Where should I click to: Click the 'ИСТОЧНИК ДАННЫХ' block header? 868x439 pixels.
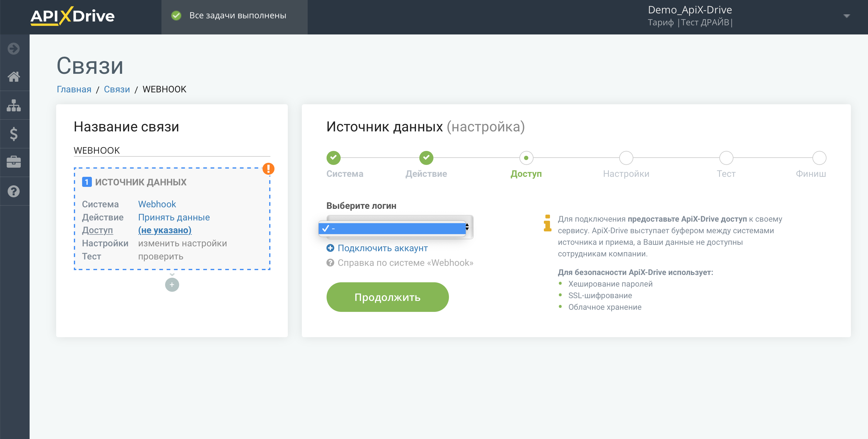140,182
